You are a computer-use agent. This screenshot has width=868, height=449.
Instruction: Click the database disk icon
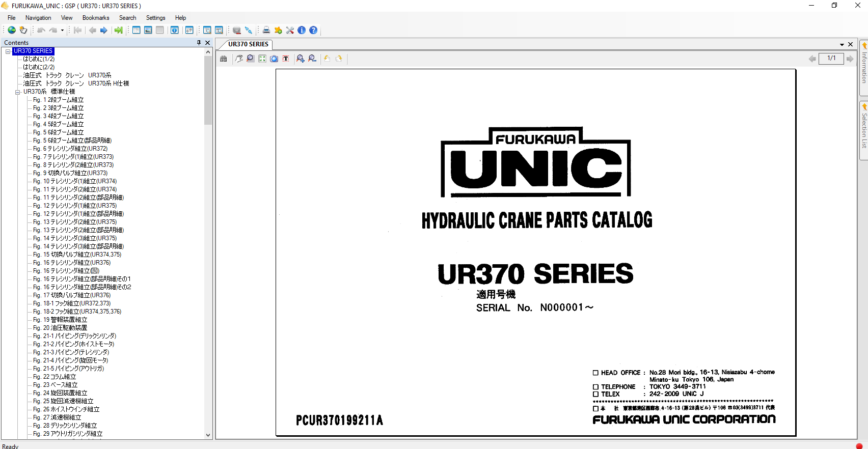237,31
